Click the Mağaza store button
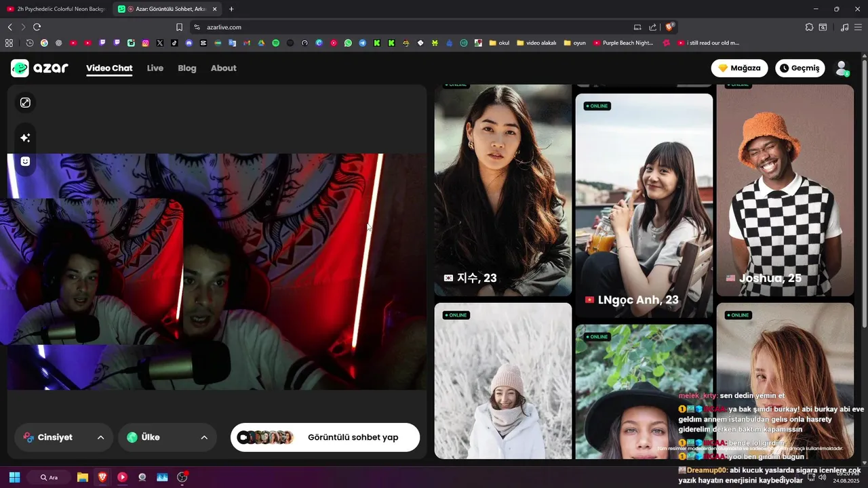The image size is (868, 488). 739,68
